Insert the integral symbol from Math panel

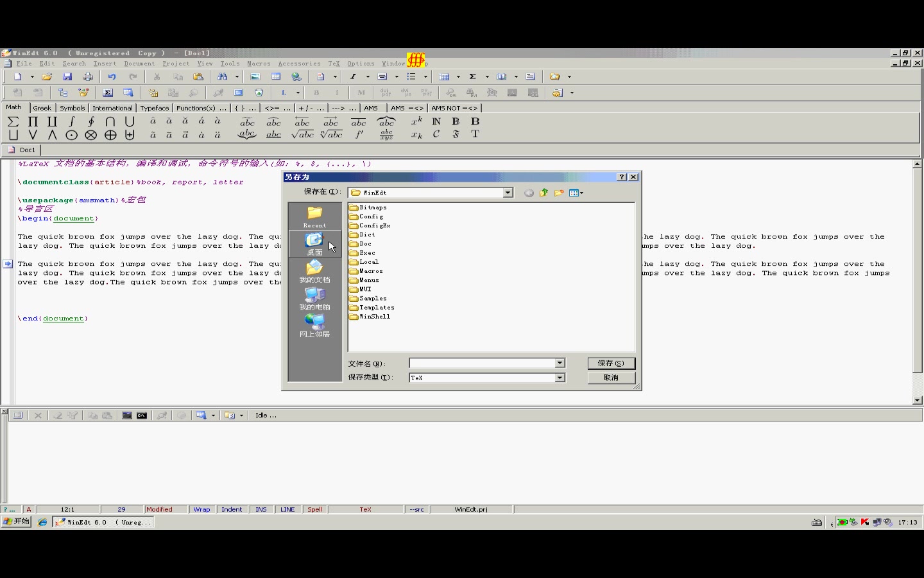click(72, 121)
